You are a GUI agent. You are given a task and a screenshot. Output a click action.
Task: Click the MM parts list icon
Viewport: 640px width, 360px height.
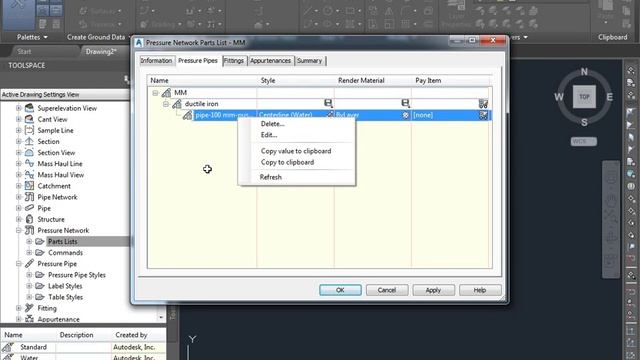click(x=166, y=93)
